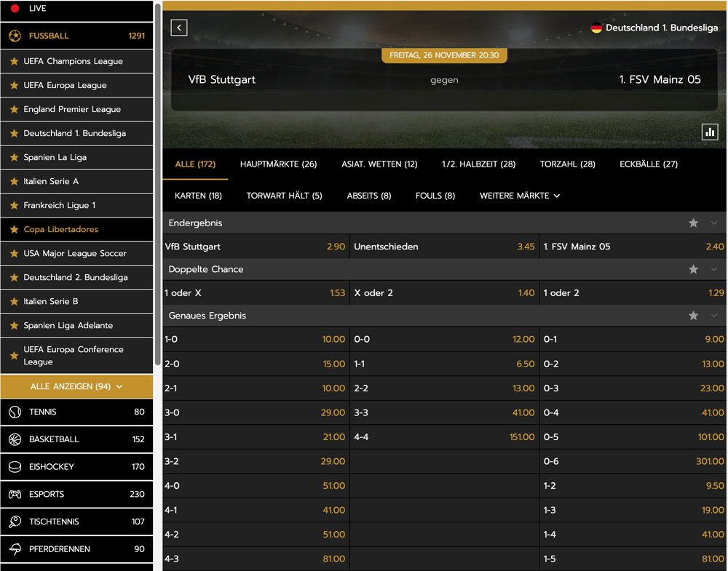The width and height of the screenshot is (728, 571).
Task: Click the back arrow button
Action: tap(179, 28)
